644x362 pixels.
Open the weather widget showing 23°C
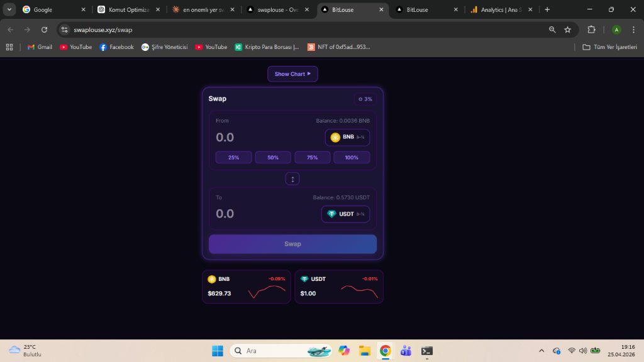25,351
